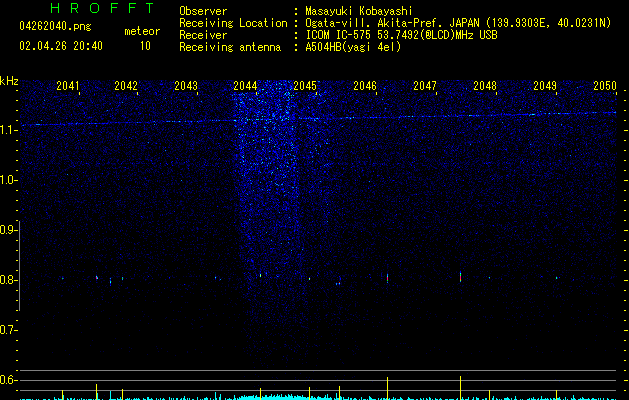
Task: Click the 1.0 frequency axis label
Action: pos(8,180)
